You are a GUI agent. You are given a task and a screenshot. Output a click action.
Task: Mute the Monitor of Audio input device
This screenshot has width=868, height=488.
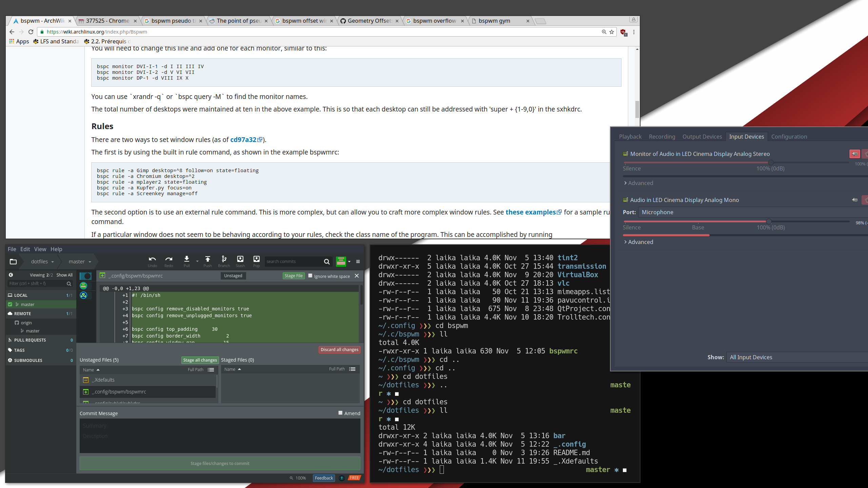854,154
